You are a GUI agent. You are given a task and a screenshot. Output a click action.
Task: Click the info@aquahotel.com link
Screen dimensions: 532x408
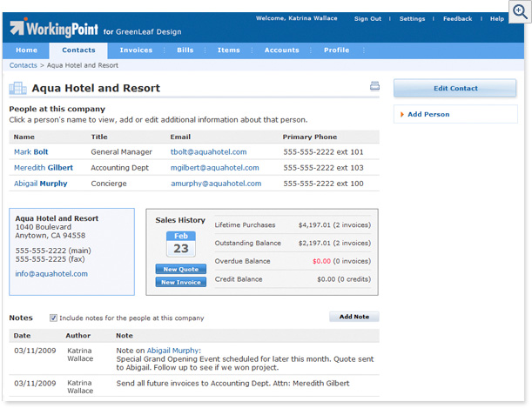[51, 274]
